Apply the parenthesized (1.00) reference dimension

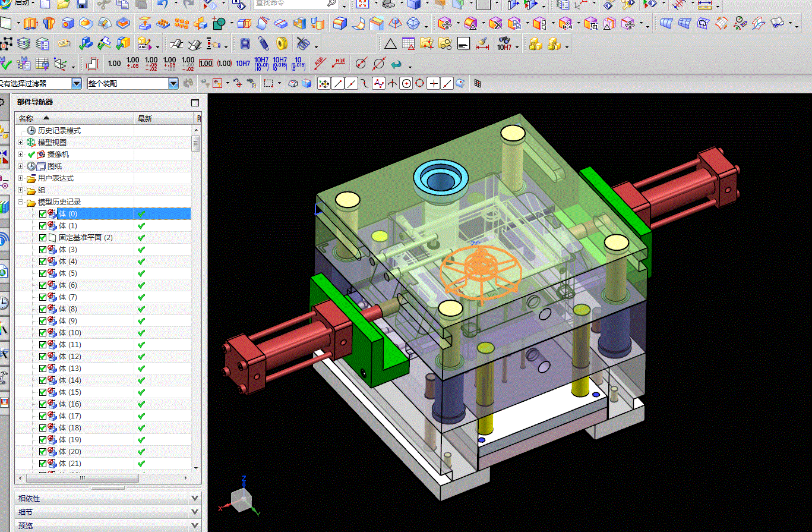click(x=225, y=64)
